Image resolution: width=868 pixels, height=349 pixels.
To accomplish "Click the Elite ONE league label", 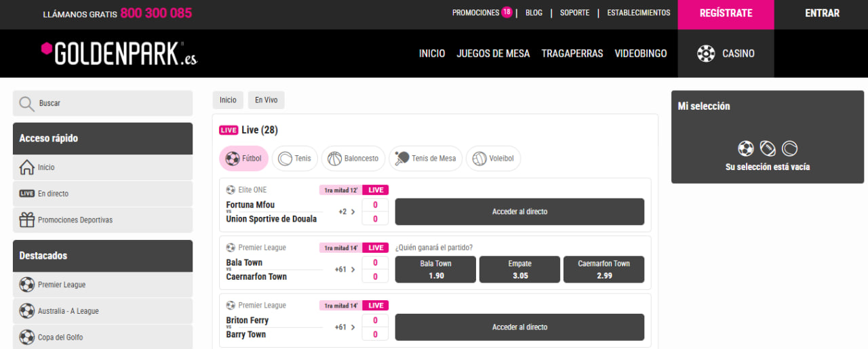I will (x=252, y=190).
